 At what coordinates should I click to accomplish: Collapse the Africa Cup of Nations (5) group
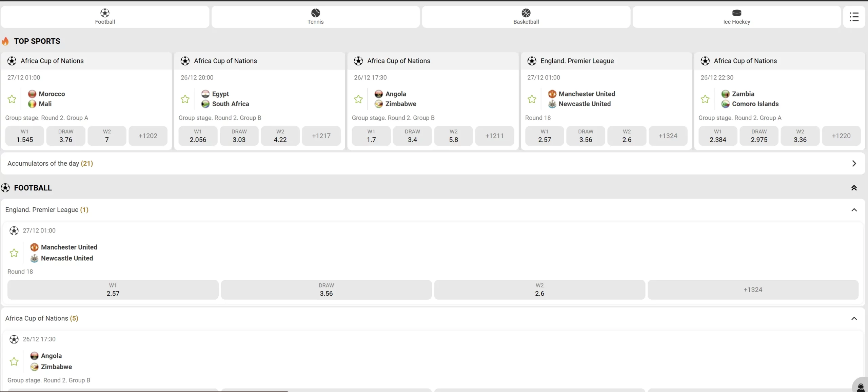[x=854, y=318]
